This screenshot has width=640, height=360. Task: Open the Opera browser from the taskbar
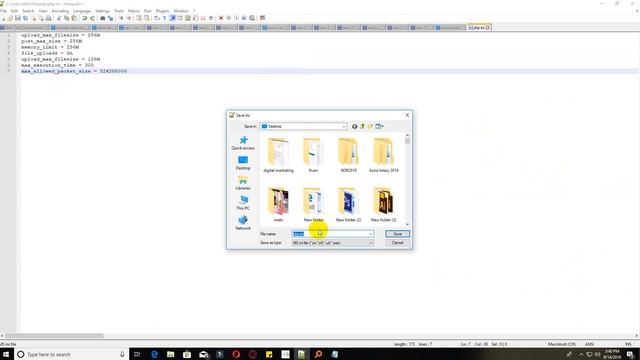click(x=236, y=354)
